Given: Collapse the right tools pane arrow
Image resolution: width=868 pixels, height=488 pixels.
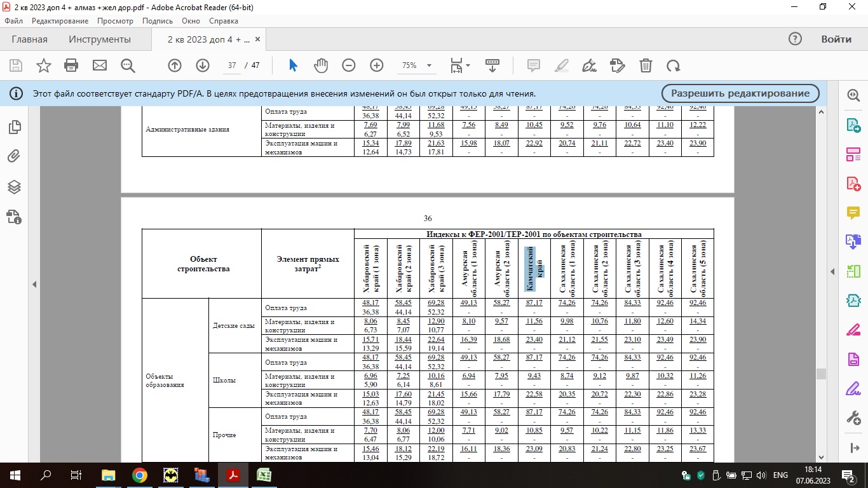Looking at the screenshot, I should tap(833, 272).
